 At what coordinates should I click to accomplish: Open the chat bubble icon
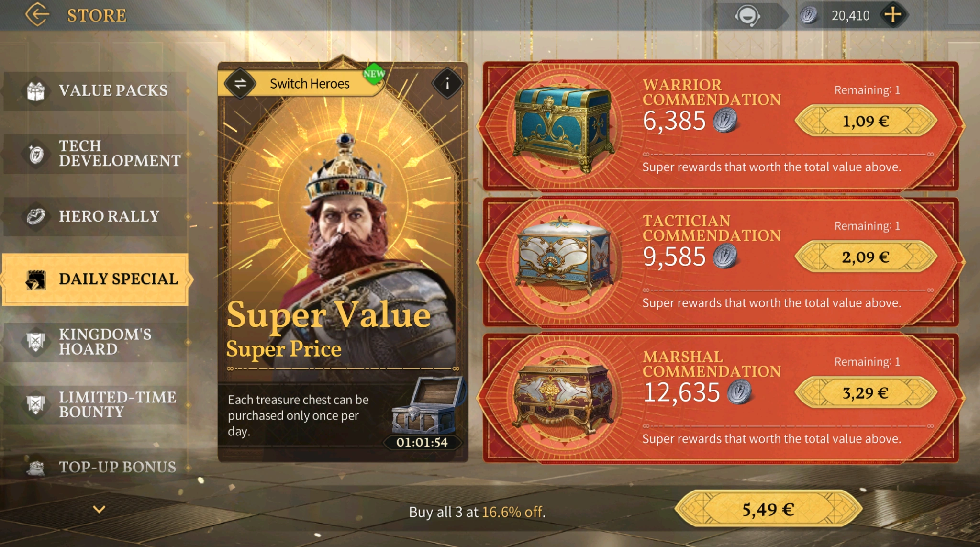click(x=747, y=16)
